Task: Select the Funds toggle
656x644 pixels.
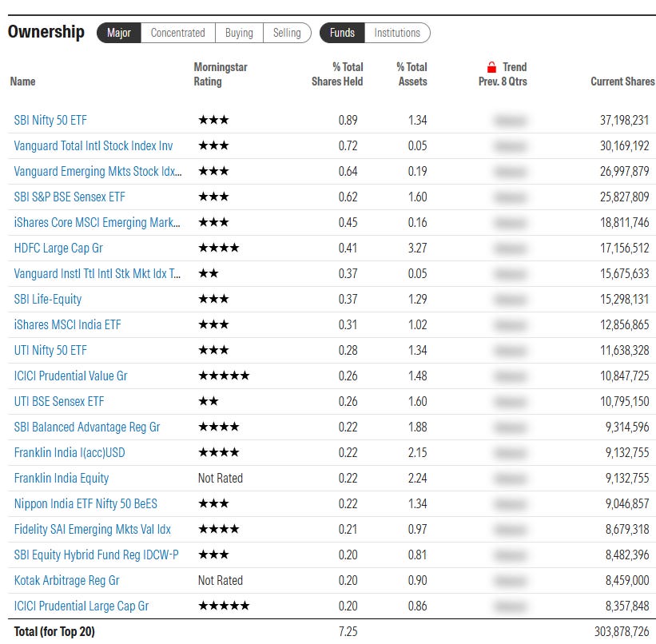Action: pos(342,33)
